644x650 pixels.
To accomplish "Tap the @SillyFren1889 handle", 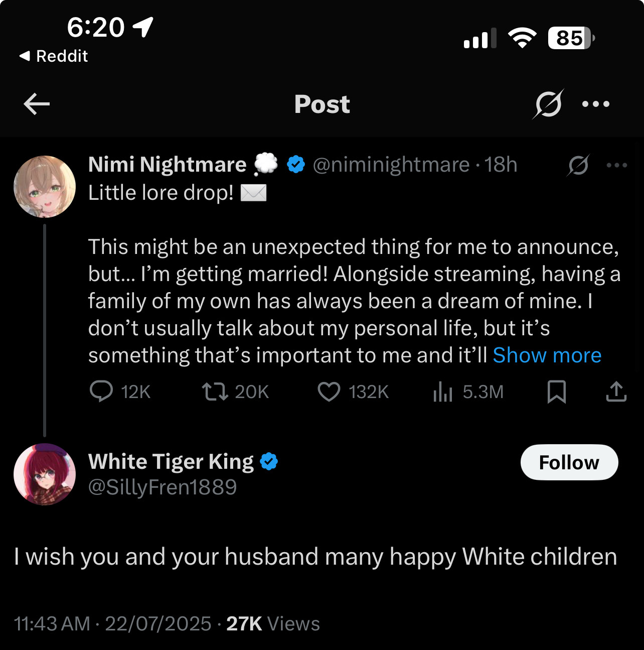I will click(163, 487).
